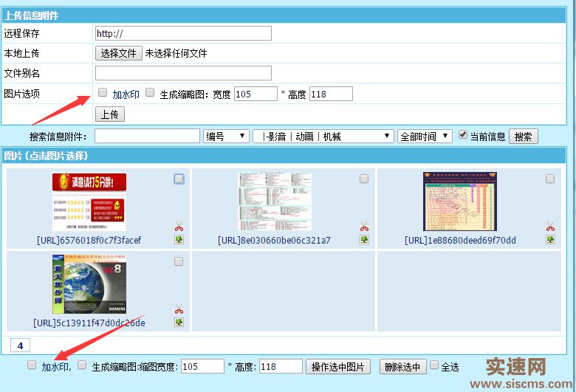This screenshot has height=392, width=576.
Task: Click the 搜索 search button
Action: tap(523, 137)
